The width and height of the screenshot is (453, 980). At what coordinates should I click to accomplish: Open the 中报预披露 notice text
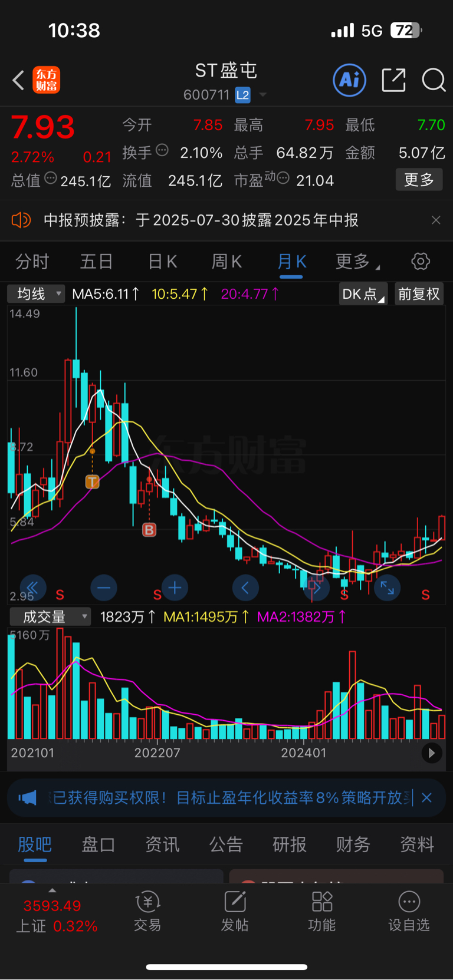201,220
